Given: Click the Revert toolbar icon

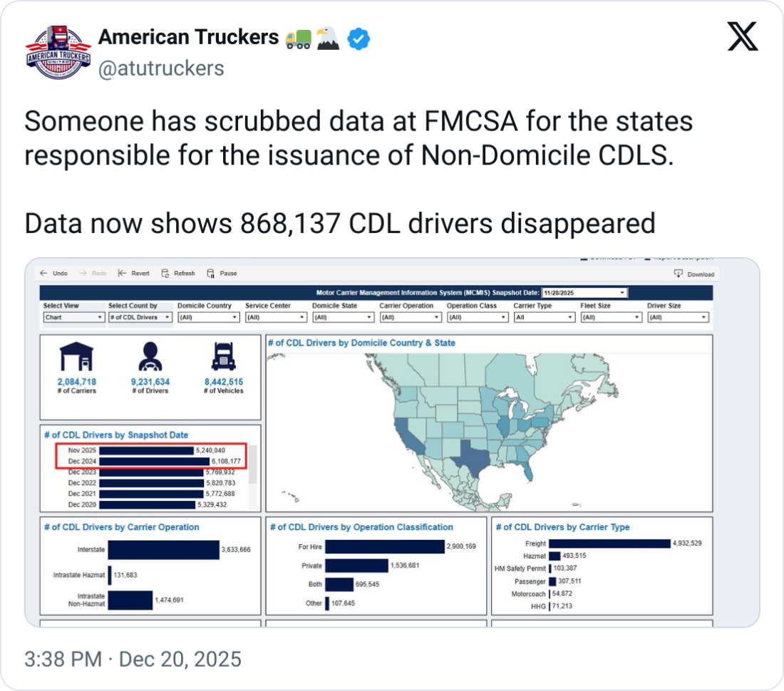Looking at the screenshot, I should [x=122, y=273].
